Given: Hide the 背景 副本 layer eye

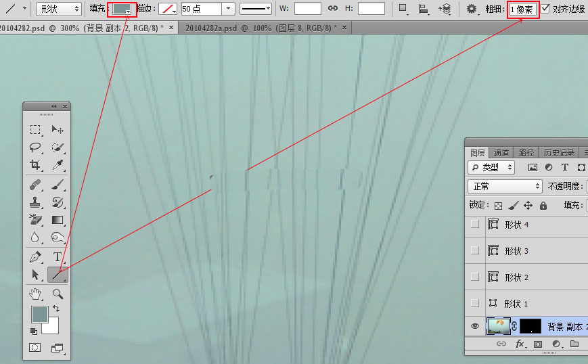Looking at the screenshot, I should point(475,326).
